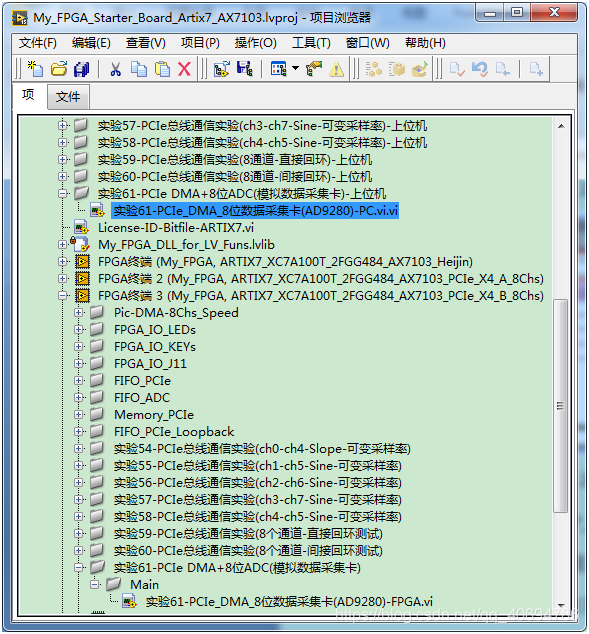Image resolution: width=589 pixels, height=634 pixels.
Task: Expand 实验59 直接回环 上位机 folder node
Action: pyautogui.click(x=62, y=159)
